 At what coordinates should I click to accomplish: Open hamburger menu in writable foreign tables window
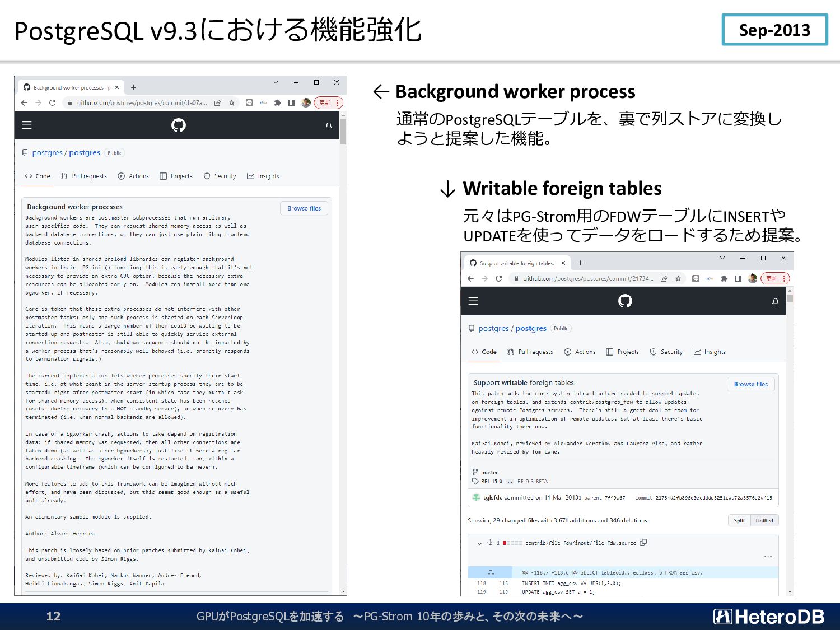[473, 301]
